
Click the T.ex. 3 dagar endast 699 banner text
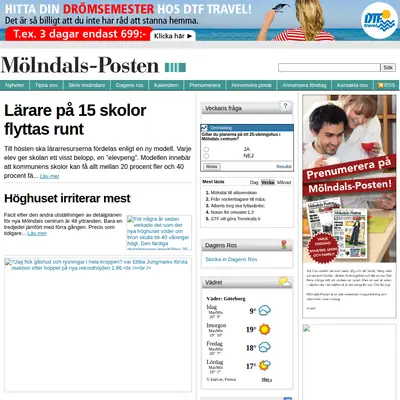80,34
